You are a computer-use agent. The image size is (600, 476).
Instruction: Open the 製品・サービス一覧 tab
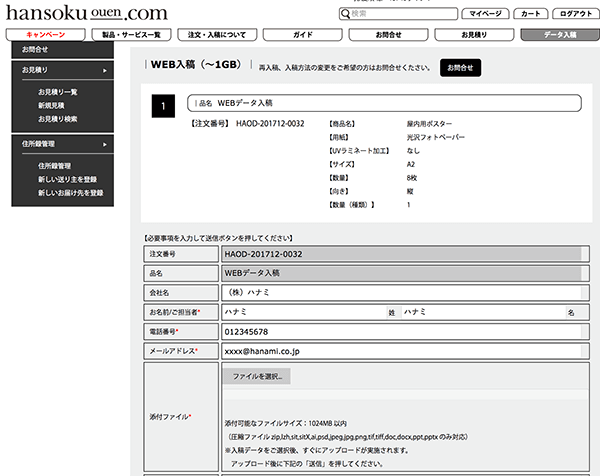131,35
